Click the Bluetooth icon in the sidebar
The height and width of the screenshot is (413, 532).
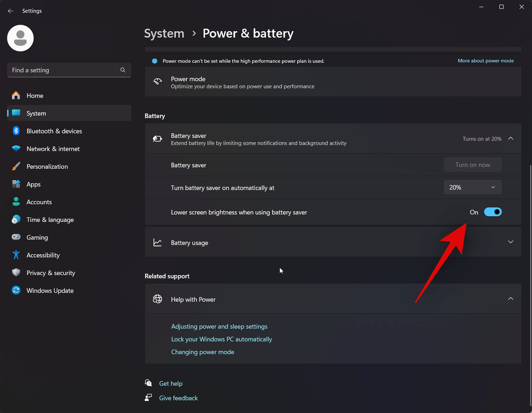(x=16, y=131)
